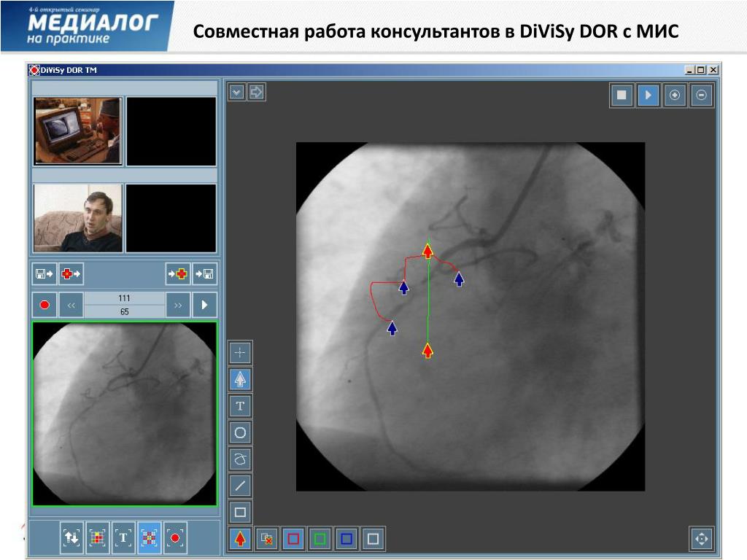Click the bracketed T text icon
Viewport: 747px width, 560px height.
[x=123, y=537]
